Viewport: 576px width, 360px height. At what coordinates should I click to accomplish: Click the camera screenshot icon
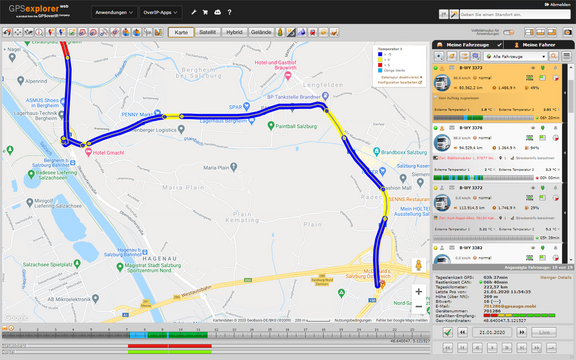[567, 32]
